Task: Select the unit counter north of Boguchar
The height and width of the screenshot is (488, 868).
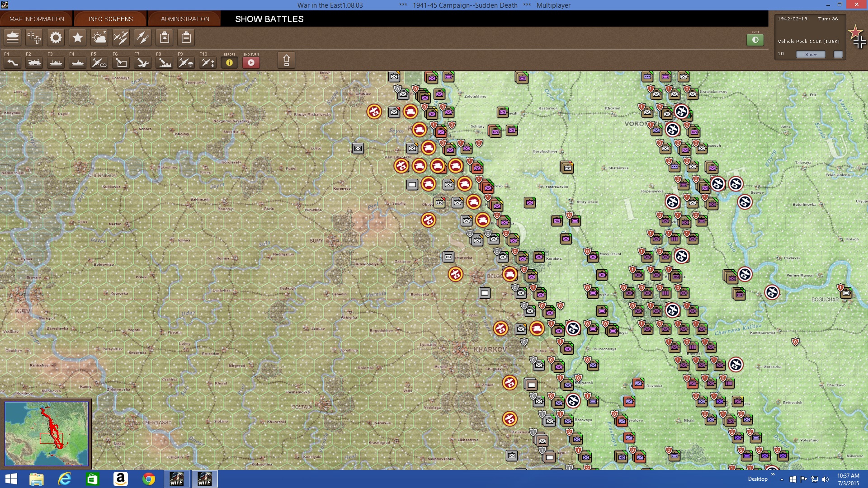Action: (845, 292)
